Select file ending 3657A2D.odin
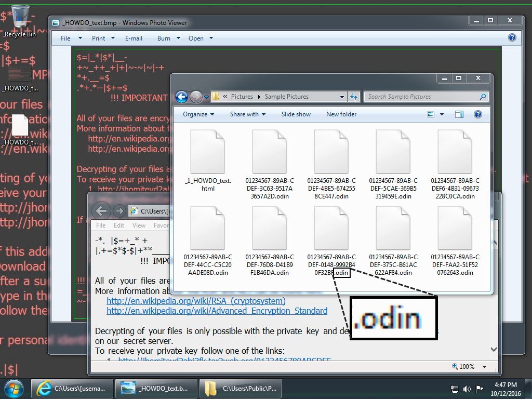 click(x=270, y=165)
